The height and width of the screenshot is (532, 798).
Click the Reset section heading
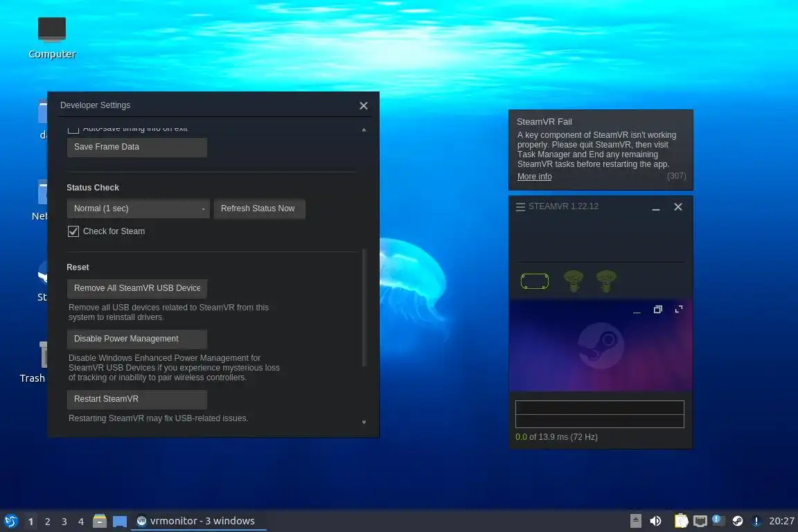tap(78, 267)
